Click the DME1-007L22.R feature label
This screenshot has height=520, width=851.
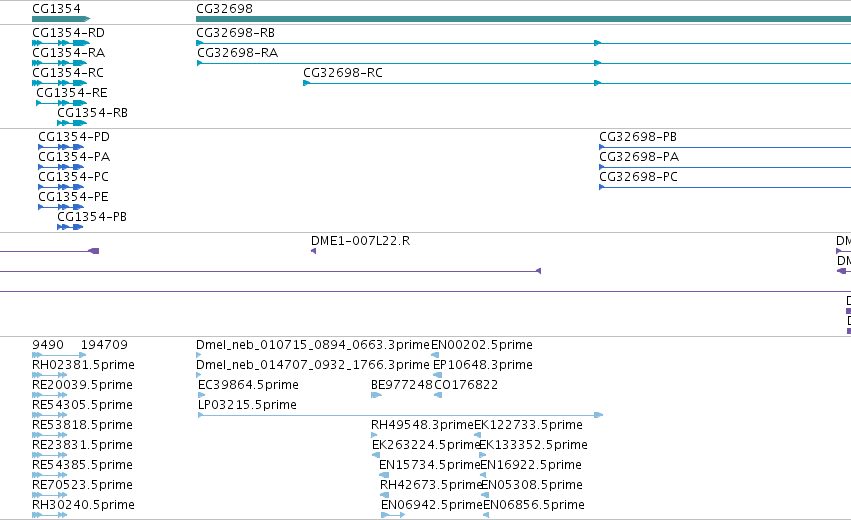coord(360,241)
